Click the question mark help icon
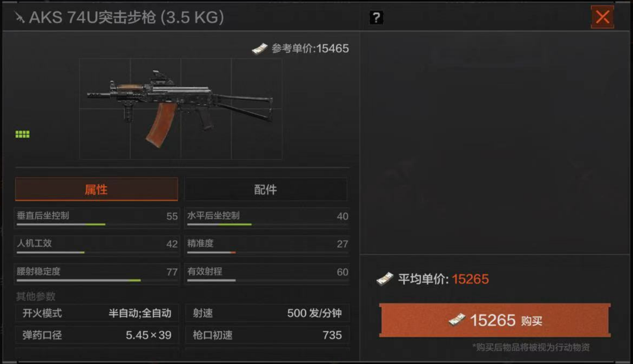633x364 pixels. [x=376, y=18]
